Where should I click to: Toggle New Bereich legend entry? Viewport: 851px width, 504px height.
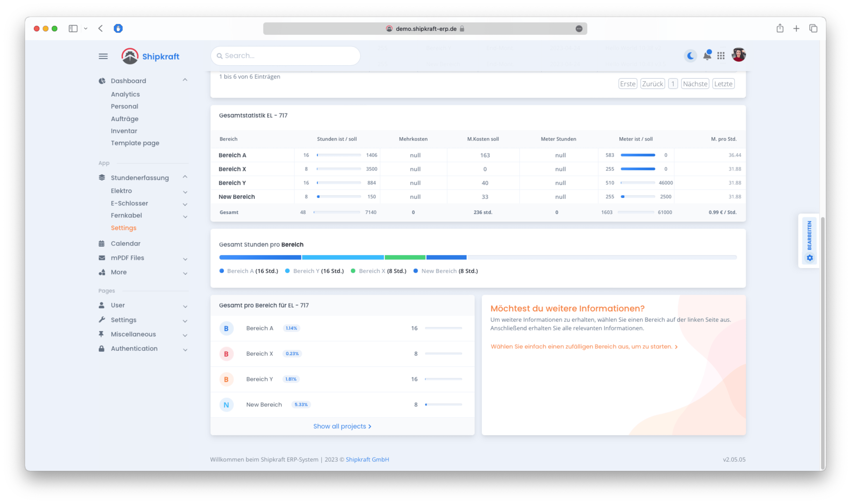point(446,271)
